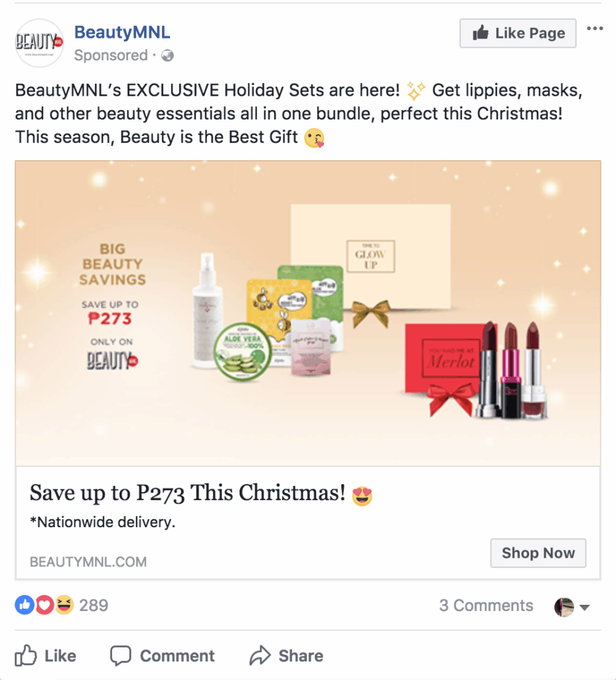Open the holiday sets ad image

click(x=308, y=312)
